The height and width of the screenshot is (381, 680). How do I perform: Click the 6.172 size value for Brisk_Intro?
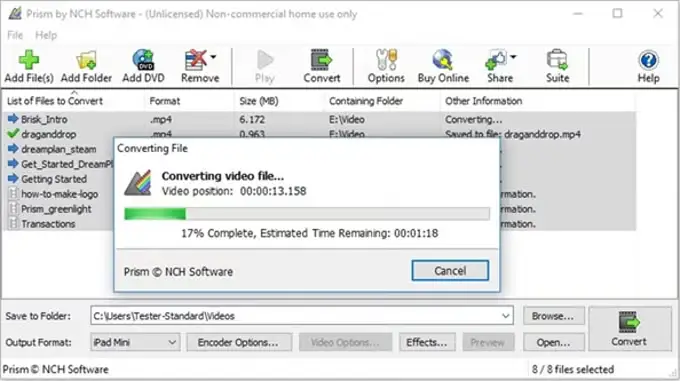252,119
